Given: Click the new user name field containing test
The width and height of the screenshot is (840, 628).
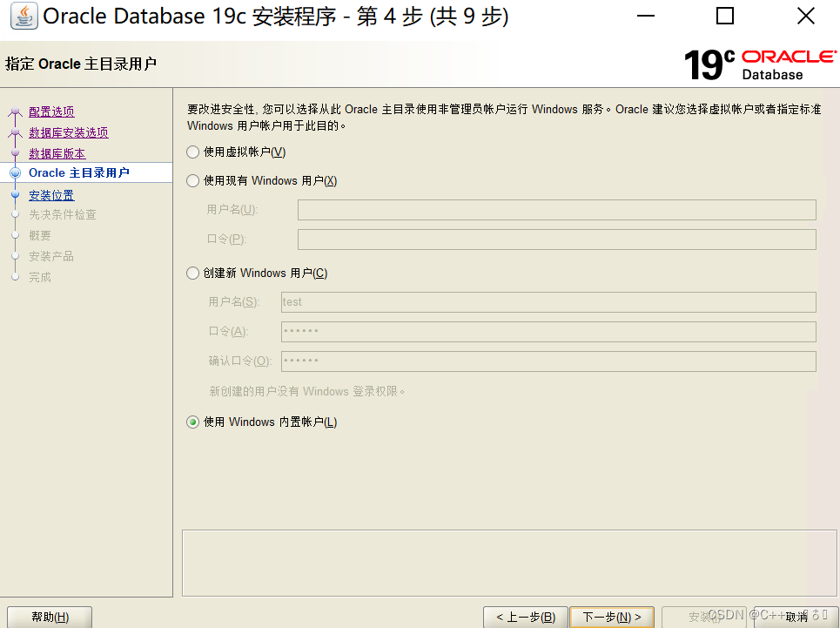Looking at the screenshot, I should pos(548,302).
